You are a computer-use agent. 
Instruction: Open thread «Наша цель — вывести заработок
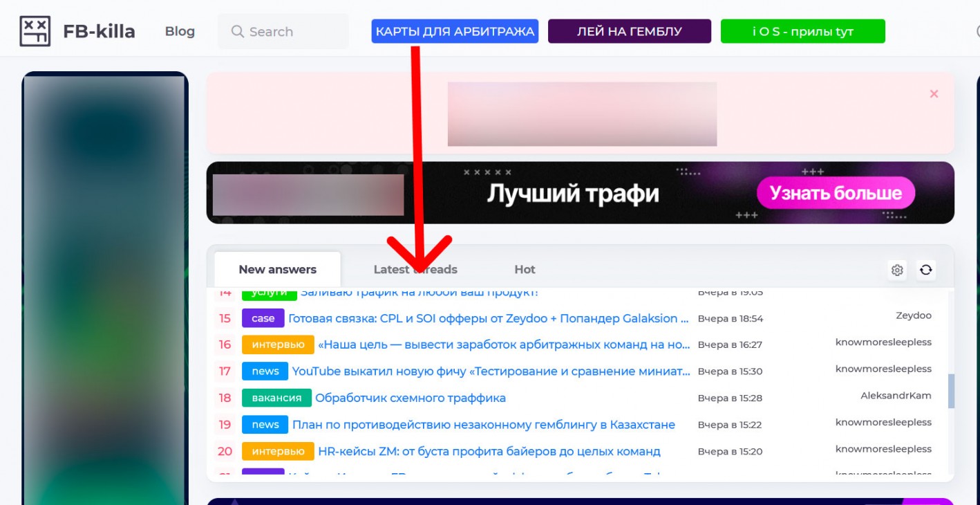click(x=504, y=345)
